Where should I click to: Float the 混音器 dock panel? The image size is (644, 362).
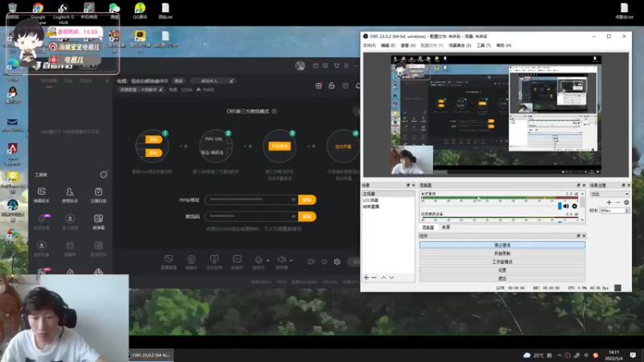[578, 186]
